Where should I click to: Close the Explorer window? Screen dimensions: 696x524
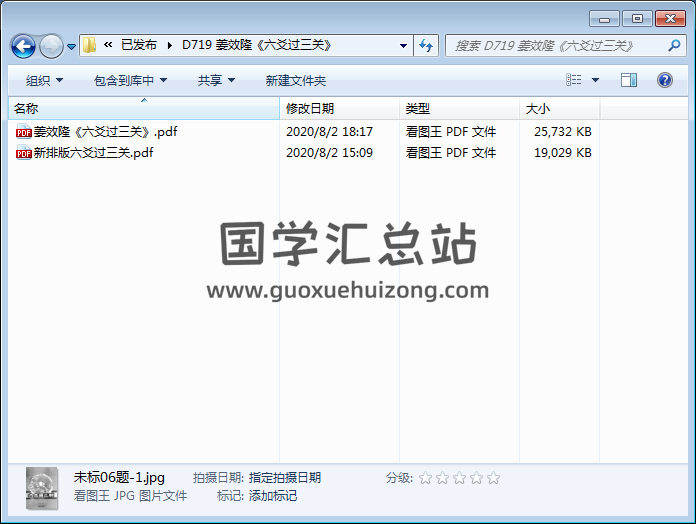pos(670,19)
